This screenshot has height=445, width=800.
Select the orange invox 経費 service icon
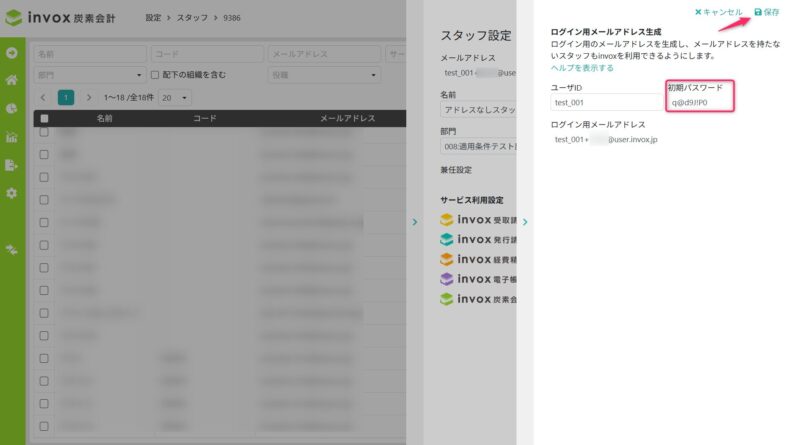tap(446, 259)
